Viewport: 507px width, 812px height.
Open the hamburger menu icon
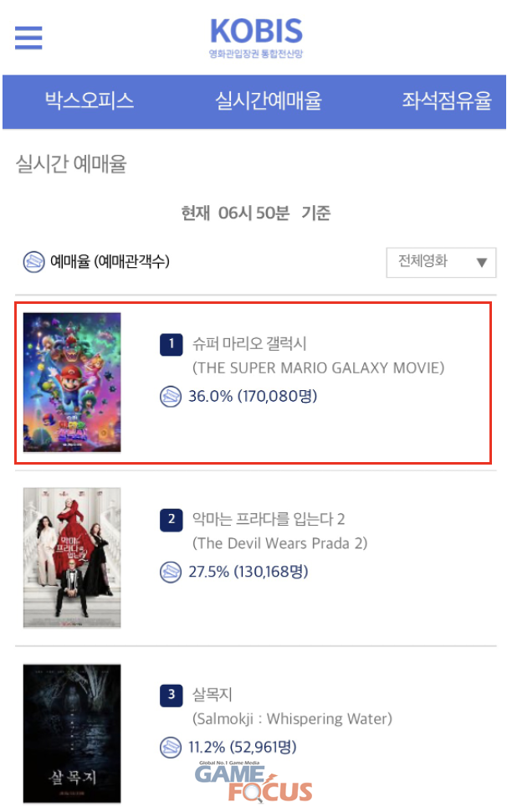pyautogui.click(x=28, y=38)
